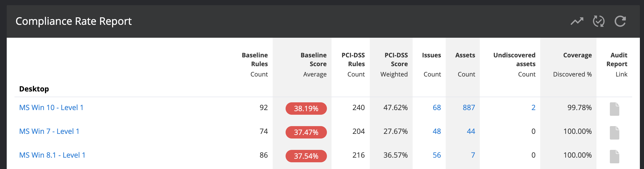Image resolution: width=644 pixels, height=169 pixels.
Task: Click assets count 7 link
Action: [x=473, y=155]
